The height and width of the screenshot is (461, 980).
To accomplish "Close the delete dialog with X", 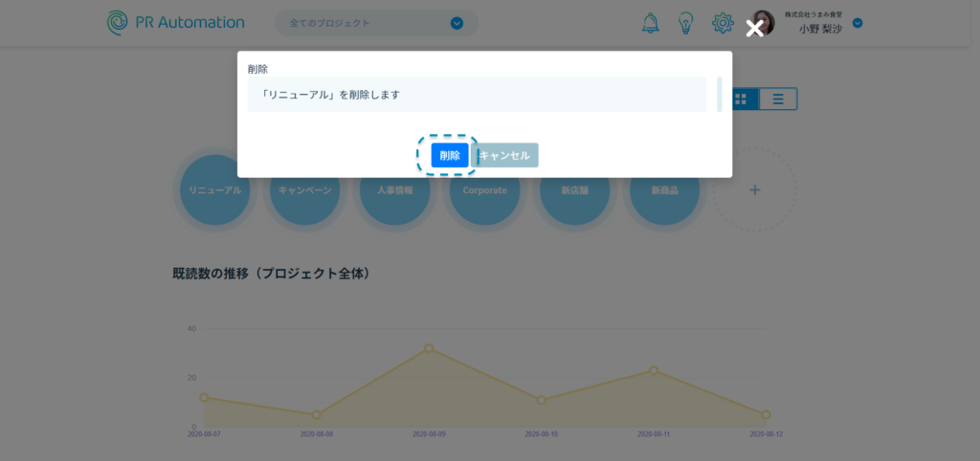I will pos(754,29).
